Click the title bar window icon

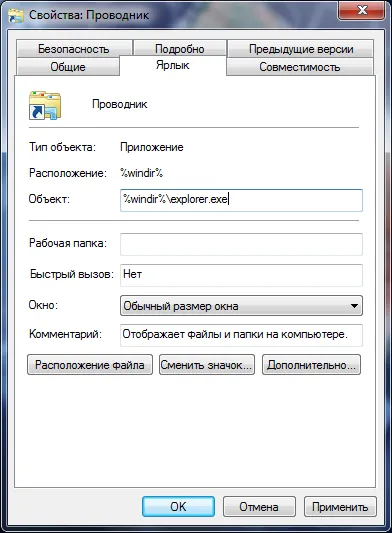tap(16, 15)
